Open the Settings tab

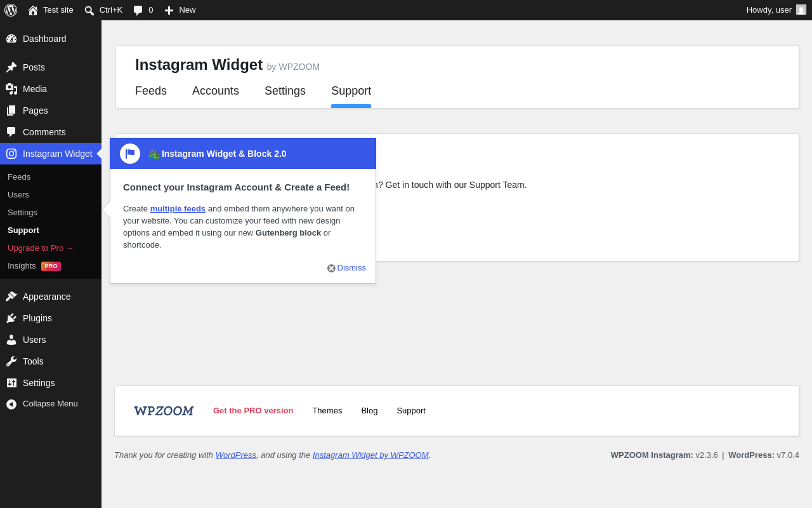(285, 91)
